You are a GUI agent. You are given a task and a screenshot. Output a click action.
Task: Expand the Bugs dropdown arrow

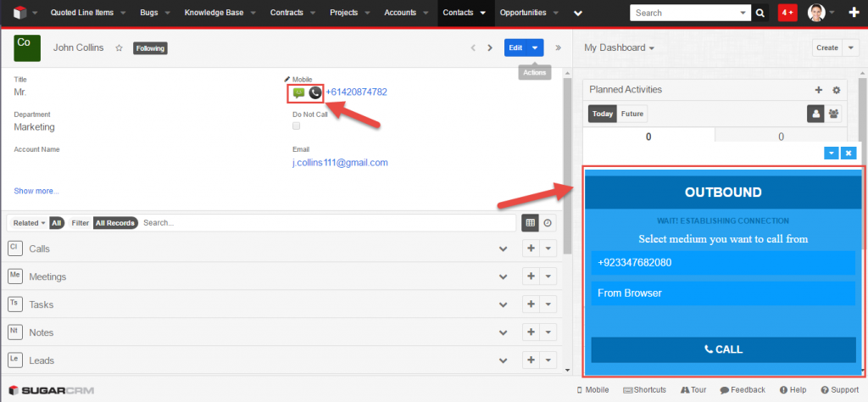point(168,13)
